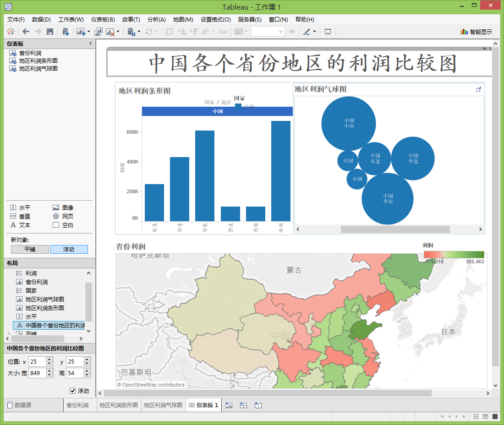This screenshot has width=504, height=425.
Task: Toggle the 浮动 floating checkbox
Action: [x=73, y=391]
